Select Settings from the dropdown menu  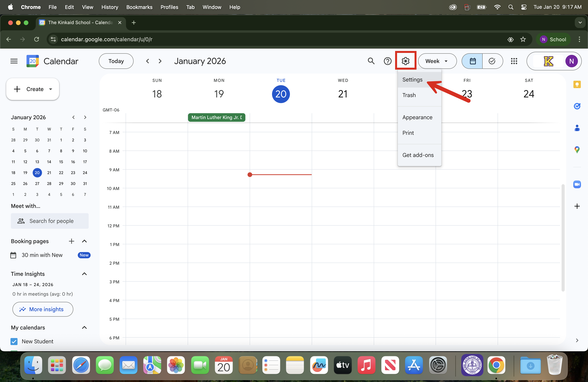(x=412, y=80)
